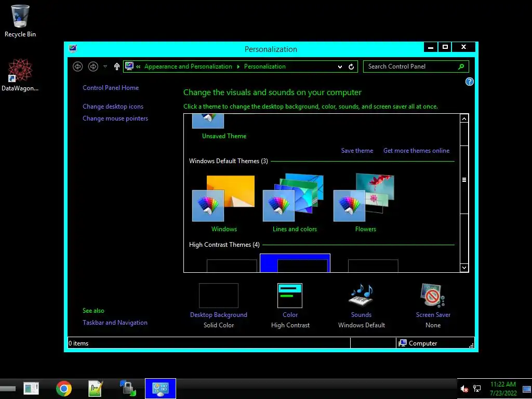Open Desktop Background settings icon
This screenshot has height=399, width=532.
(219, 296)
